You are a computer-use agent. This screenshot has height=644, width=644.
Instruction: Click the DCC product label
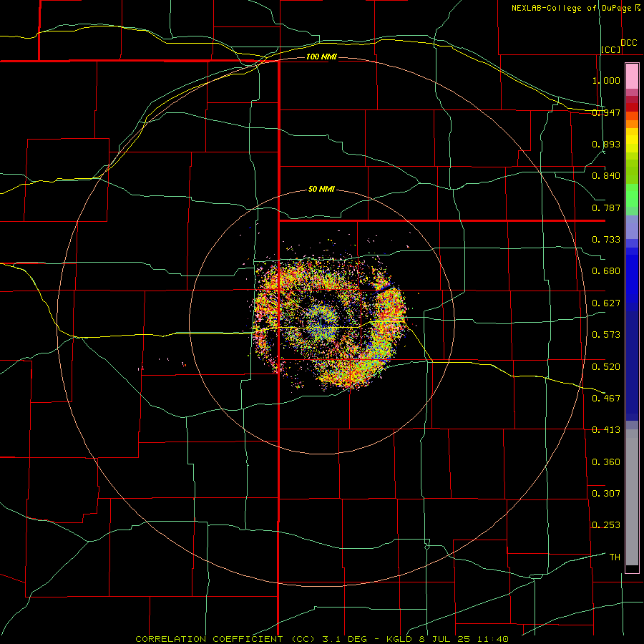[628, 43]
